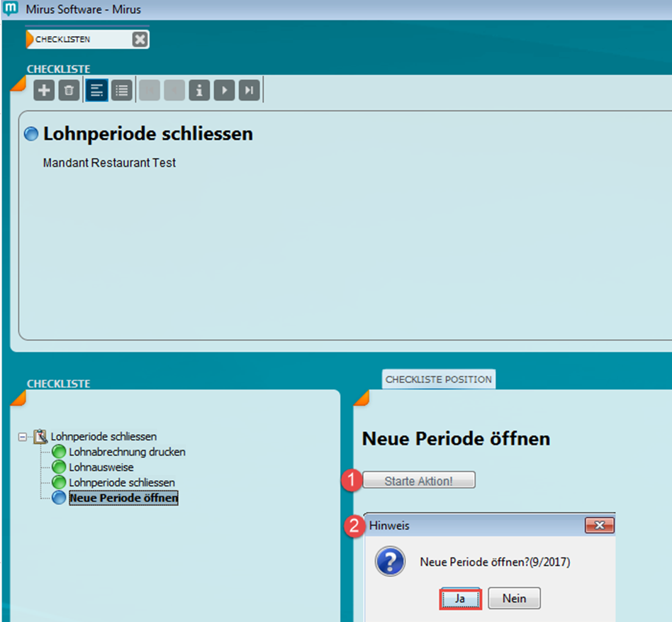Select Lohnabrechnung drucken in the checklist tree
This screenshot has width=672, height=622.
pyautogui.click(x=127, y=452)
